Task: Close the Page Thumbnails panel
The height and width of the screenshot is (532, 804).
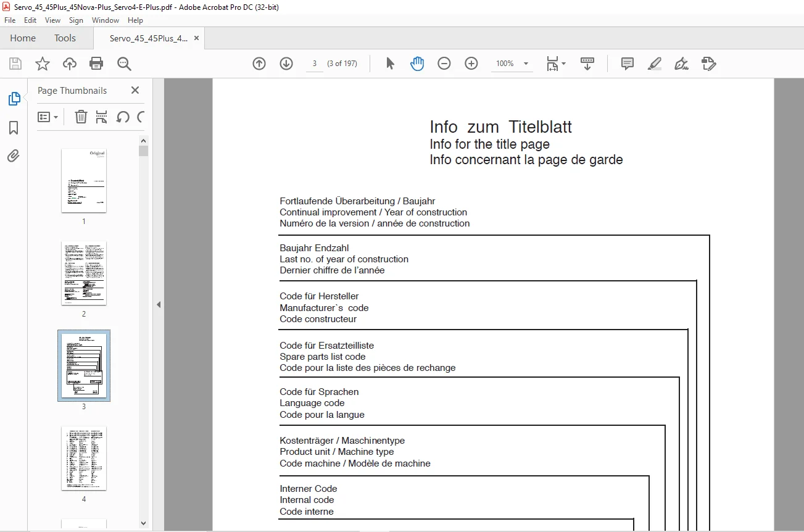Action: 135,90
